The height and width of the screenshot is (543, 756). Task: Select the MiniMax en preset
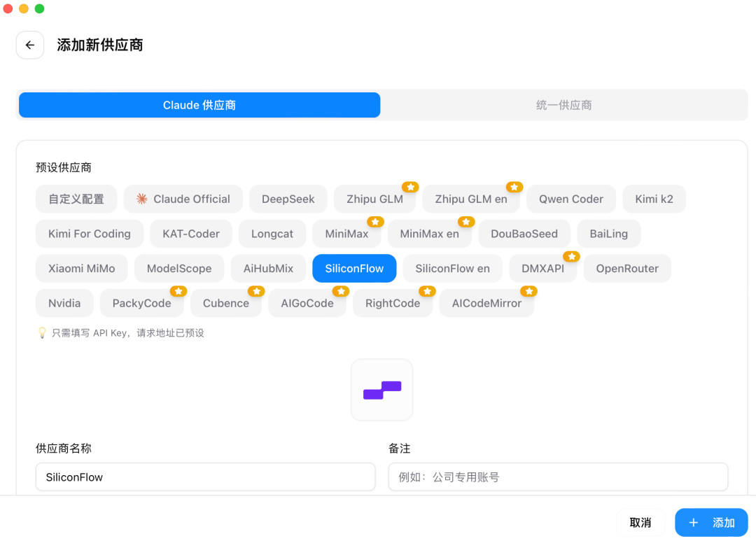pos(429,234)
